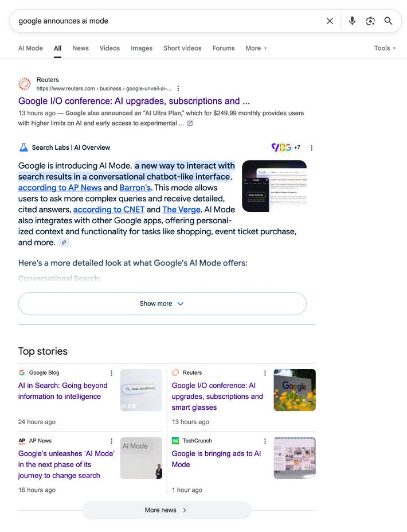Open three-dot menu on Google Blog story
Screen dimensions: 407x532
coord(111,373)
